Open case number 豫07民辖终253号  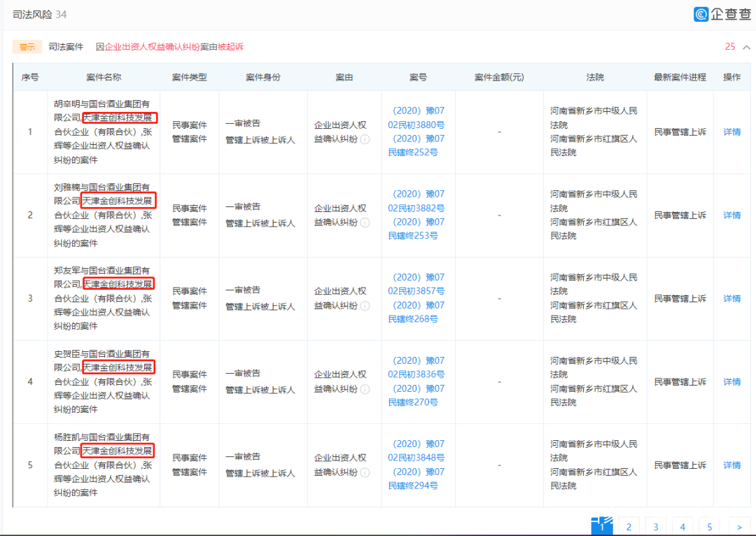416,229
